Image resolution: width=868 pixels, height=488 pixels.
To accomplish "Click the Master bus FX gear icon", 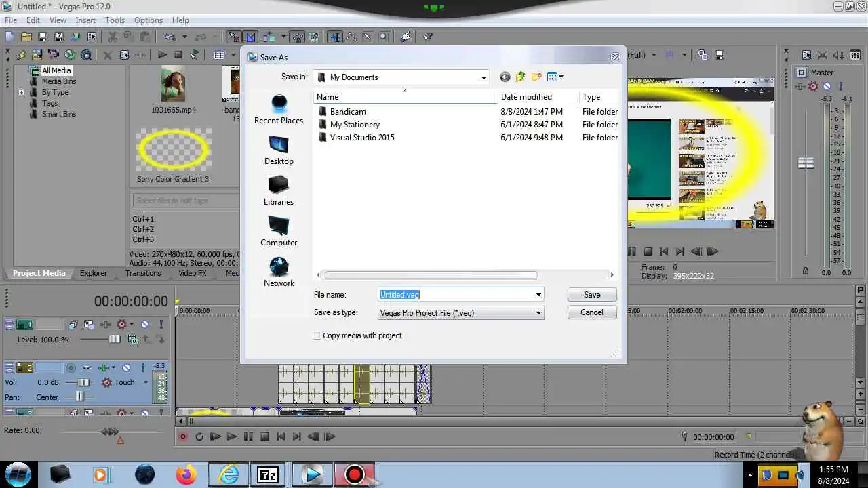I will 813,86.
